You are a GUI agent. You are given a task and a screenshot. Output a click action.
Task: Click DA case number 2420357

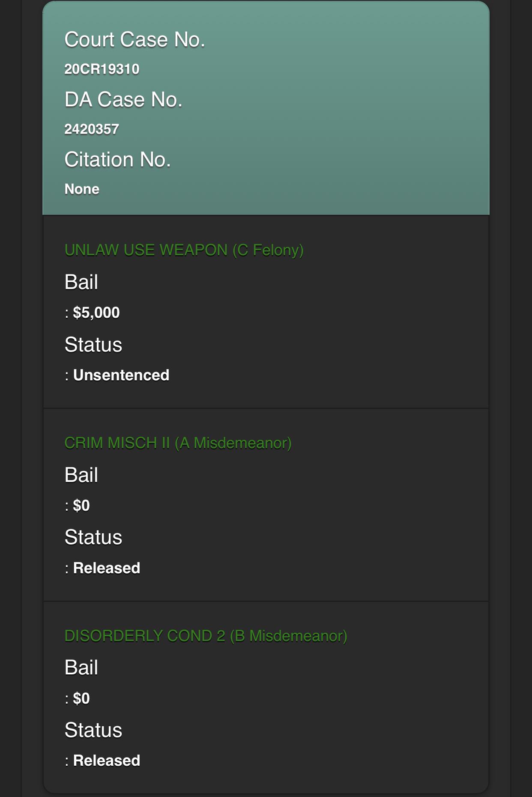pyautogui.click(x=92, y=129)
